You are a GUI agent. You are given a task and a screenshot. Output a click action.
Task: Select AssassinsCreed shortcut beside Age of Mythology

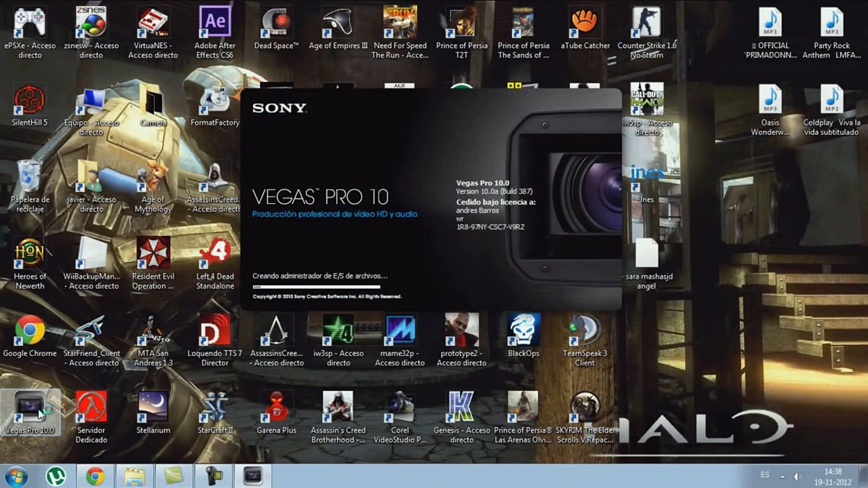point(215,186)
